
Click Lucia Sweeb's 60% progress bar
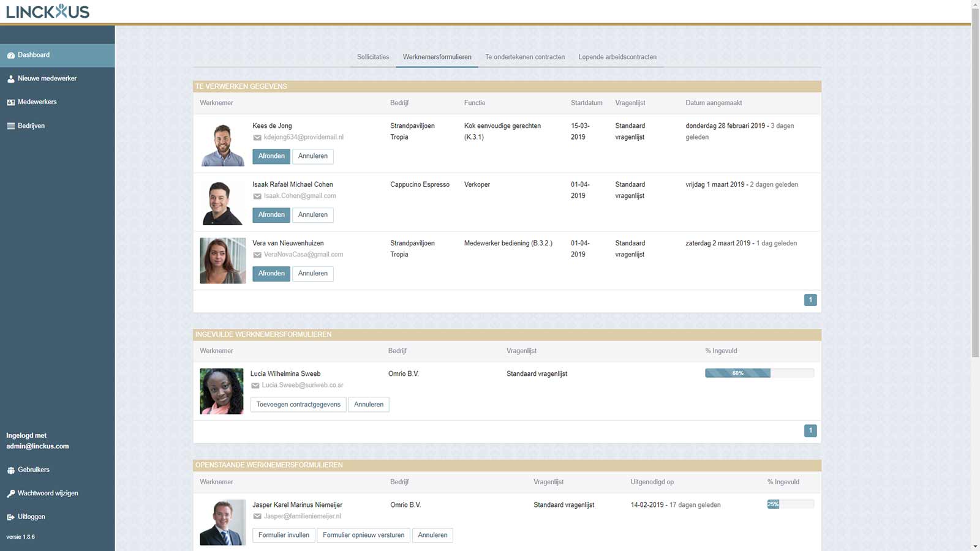(x=737, y=373)
